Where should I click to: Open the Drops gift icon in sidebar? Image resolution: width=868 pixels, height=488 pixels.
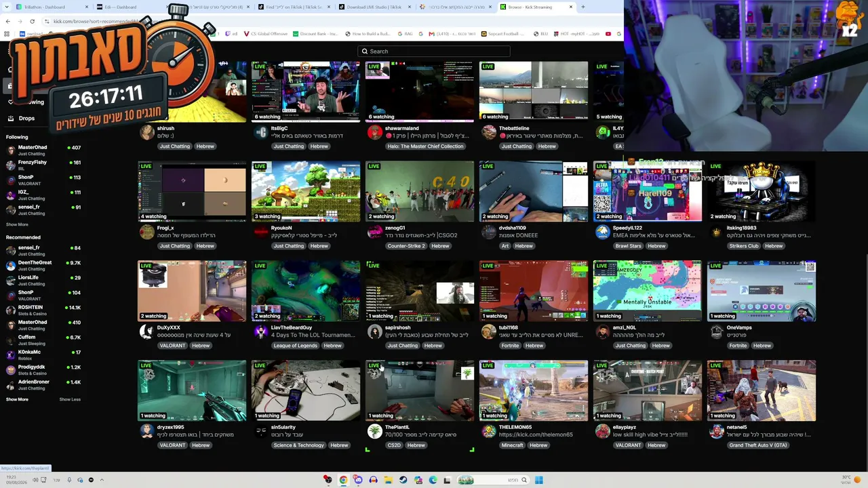pyautogui.click(x=11, y=118)
